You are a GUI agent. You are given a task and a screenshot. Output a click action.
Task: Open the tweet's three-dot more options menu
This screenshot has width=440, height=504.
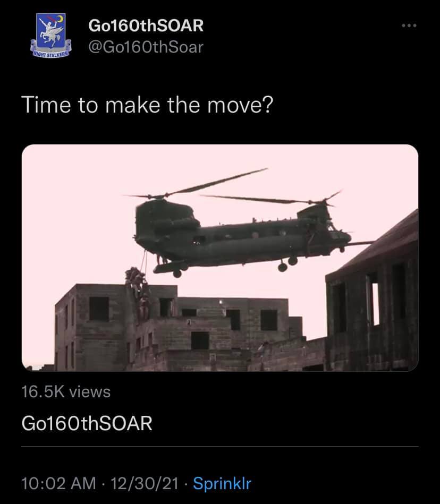tap(409, 25)
